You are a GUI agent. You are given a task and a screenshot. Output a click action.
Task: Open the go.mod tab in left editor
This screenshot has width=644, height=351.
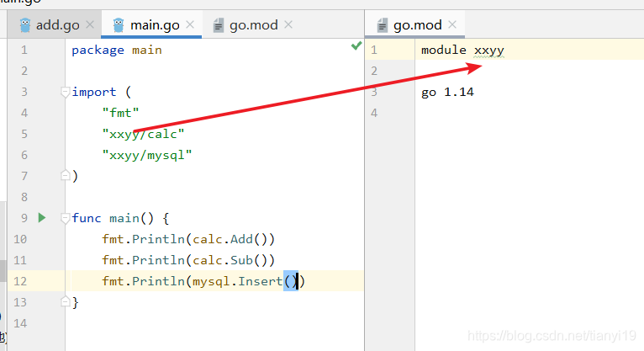click(x=253, y=25)
